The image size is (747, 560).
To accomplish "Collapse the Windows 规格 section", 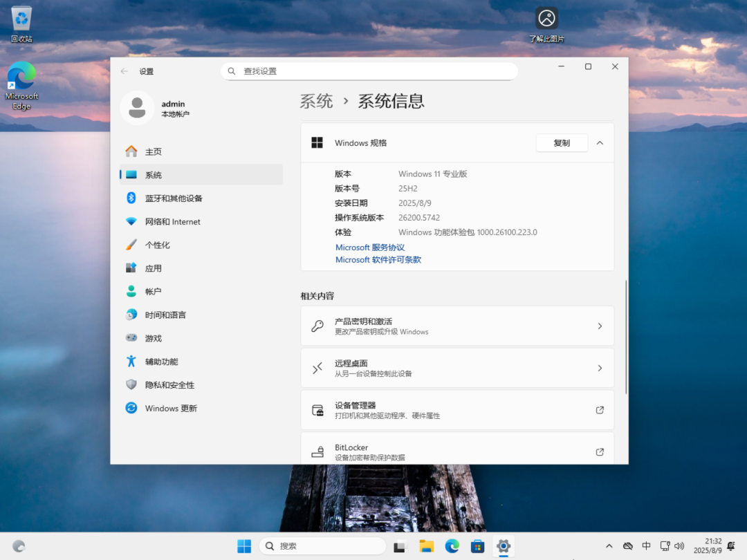I will point(599,142).
